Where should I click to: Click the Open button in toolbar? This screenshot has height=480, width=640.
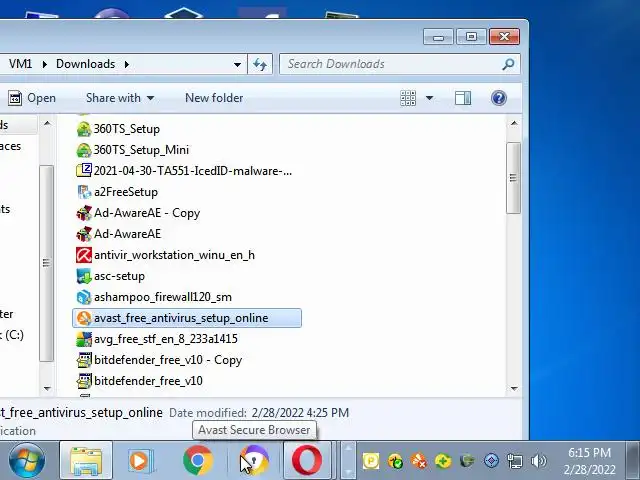[x=32, y=98]
